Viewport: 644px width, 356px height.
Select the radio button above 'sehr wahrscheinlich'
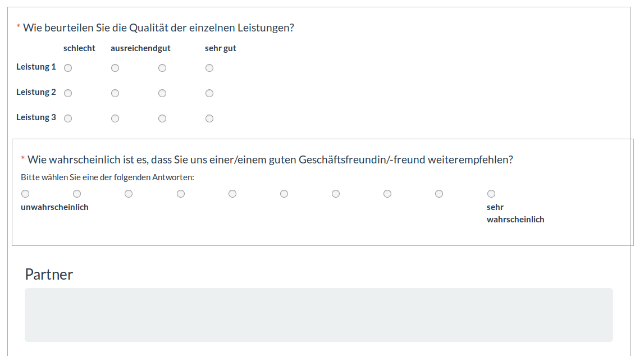(x=491, y=194)
